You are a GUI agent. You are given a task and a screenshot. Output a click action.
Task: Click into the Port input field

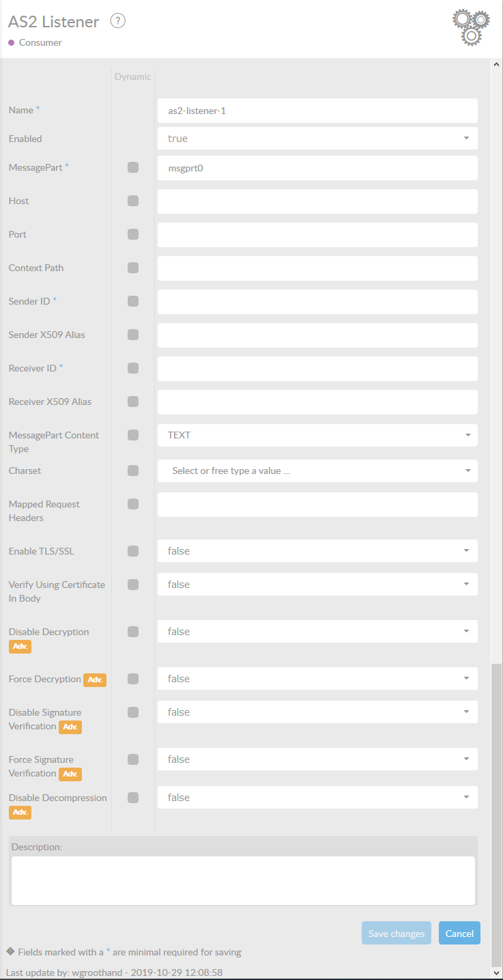tap(317, 234)
